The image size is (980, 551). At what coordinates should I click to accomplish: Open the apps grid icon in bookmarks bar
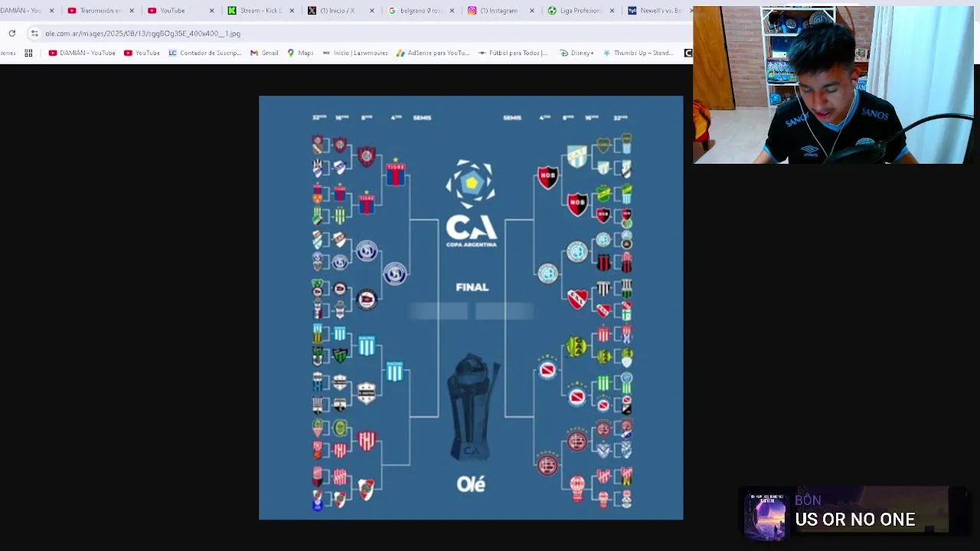point(28,53)
